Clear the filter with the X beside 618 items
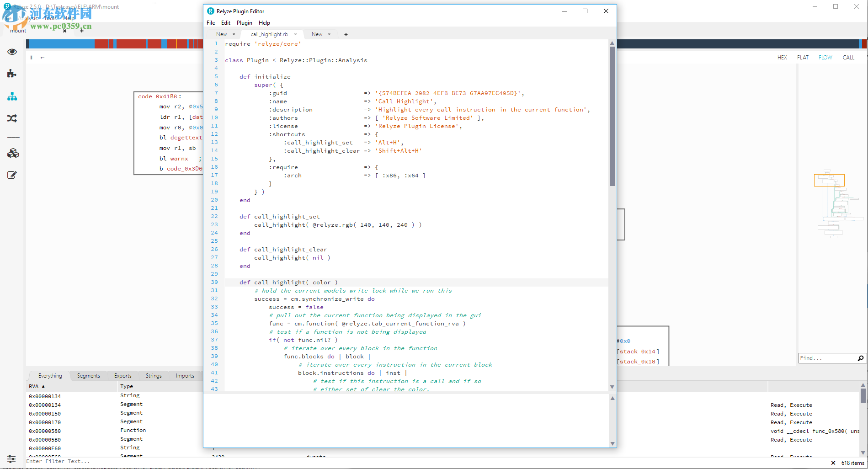This screenshot has height=469, width=868. click(833, 463)
